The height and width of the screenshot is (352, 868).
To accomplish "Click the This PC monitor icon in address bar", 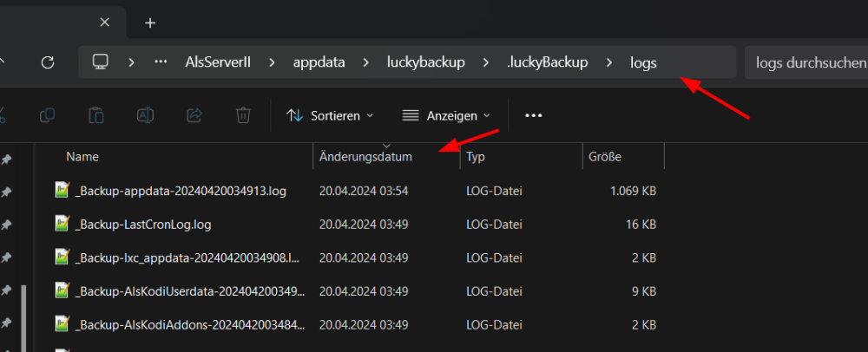I will pyautogui.click(x=100, y=62).
